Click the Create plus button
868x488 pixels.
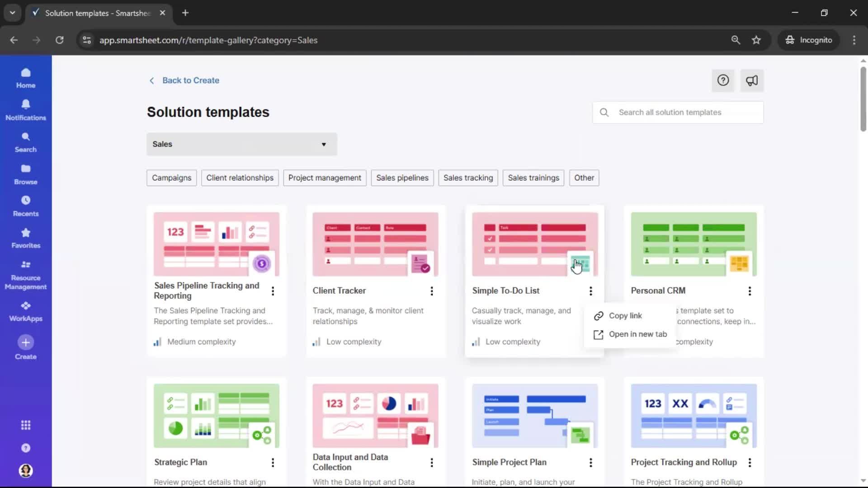[26, 343]
